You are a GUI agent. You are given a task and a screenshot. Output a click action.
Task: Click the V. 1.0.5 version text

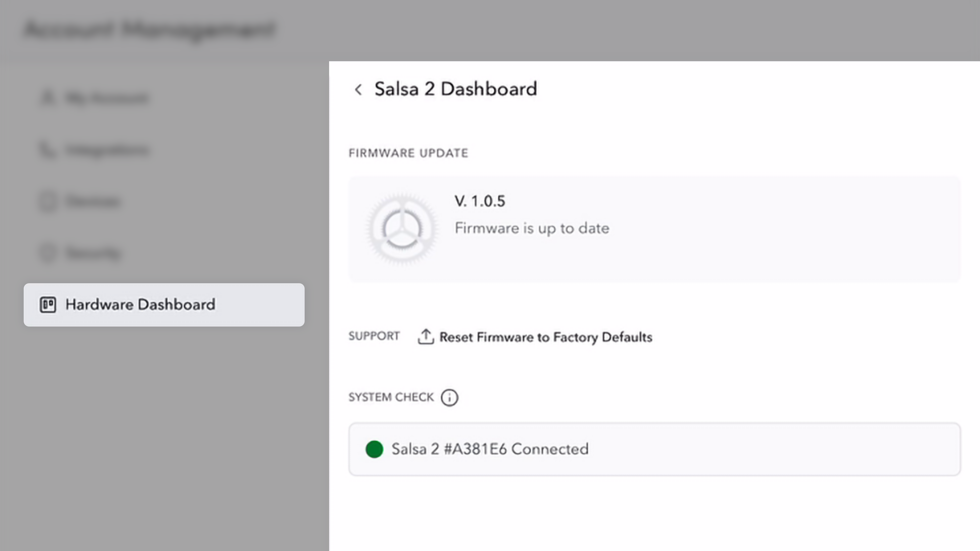[480, 201]
